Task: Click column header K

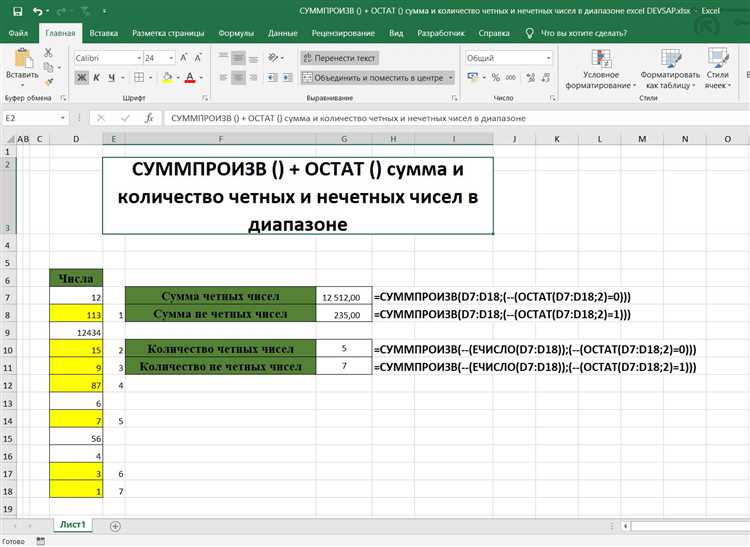Action: [557, 139]
